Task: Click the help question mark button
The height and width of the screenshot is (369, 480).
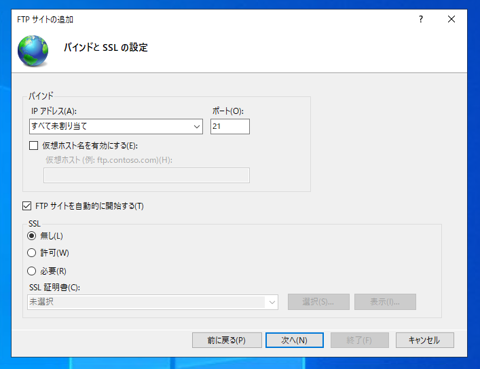Action: [x=421, y=19]
